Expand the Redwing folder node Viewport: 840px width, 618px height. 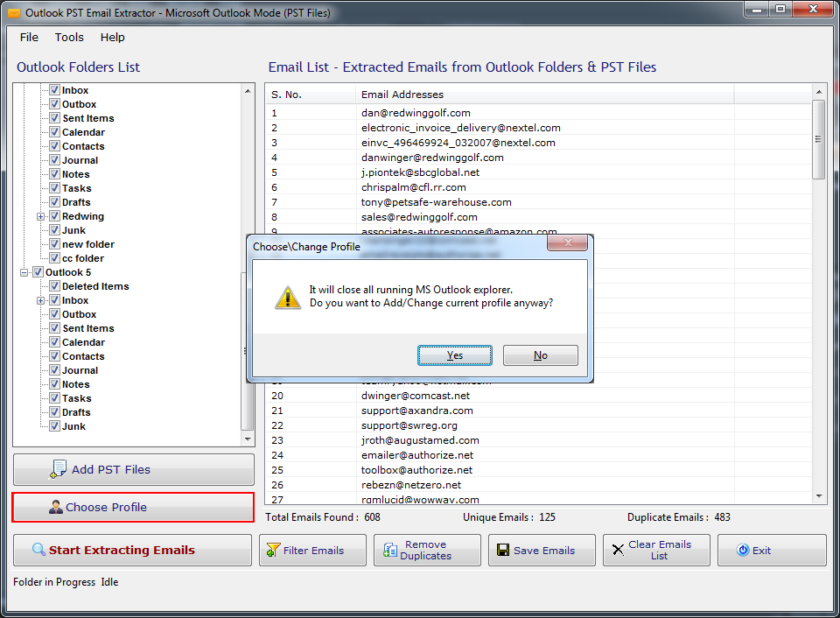tap(41, 216)
